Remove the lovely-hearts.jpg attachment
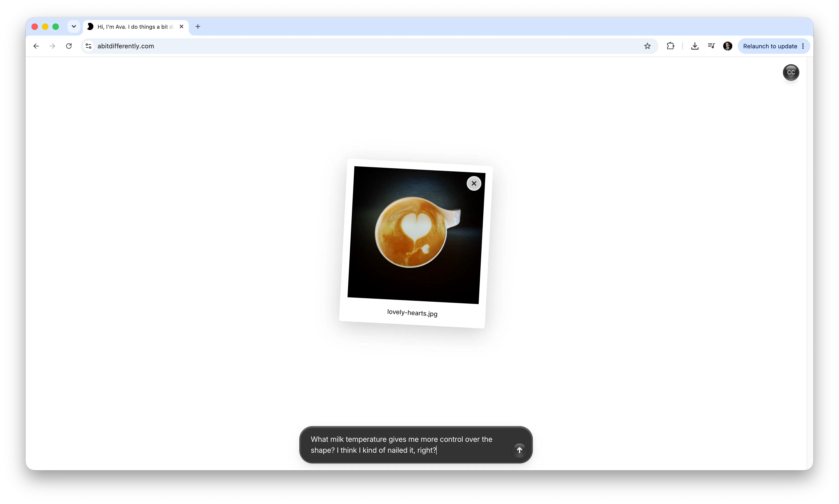 tap(474, 183)
